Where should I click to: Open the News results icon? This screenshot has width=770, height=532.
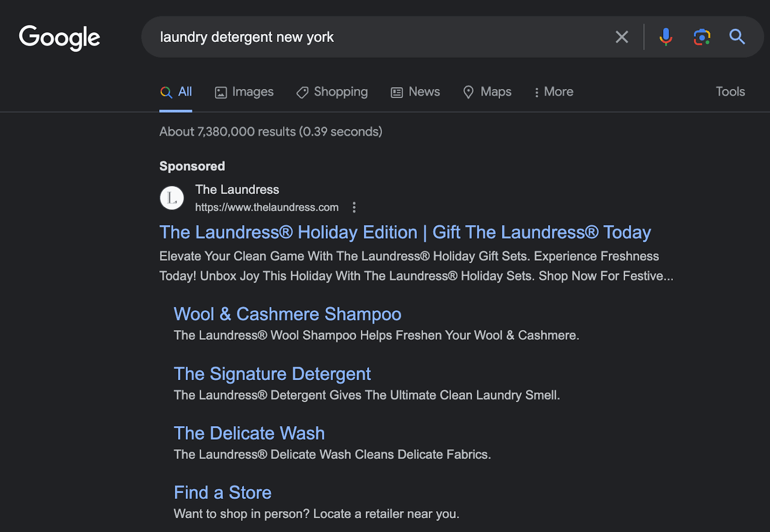(396, 92)
